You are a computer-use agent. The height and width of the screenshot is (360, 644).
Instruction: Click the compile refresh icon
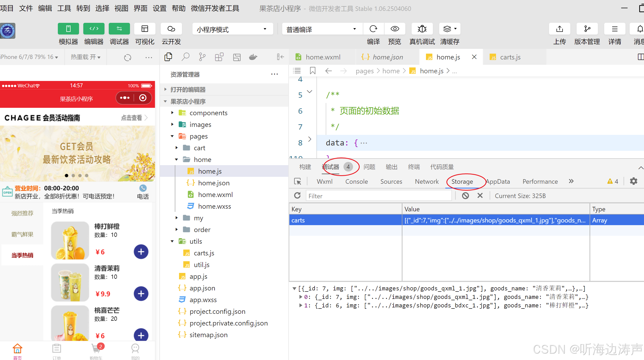(x=373, y=29)
